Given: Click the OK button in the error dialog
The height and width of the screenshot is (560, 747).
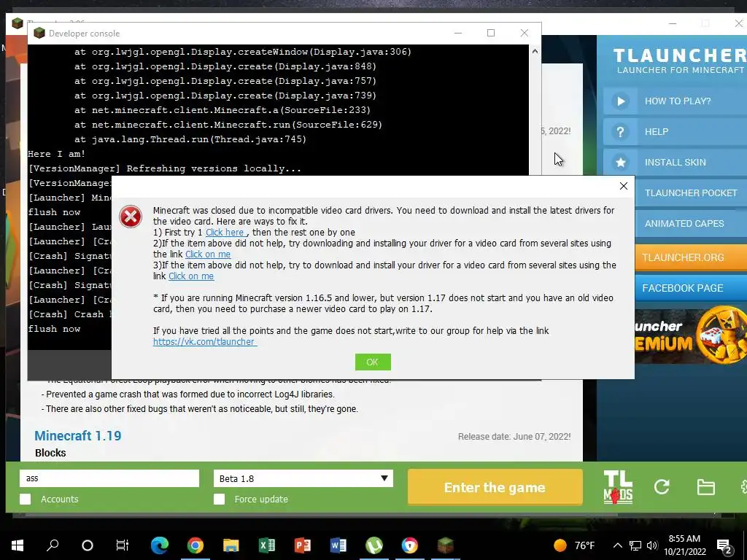Looking at the screenshot, I should pyautogui.click(x=373, y=362).
